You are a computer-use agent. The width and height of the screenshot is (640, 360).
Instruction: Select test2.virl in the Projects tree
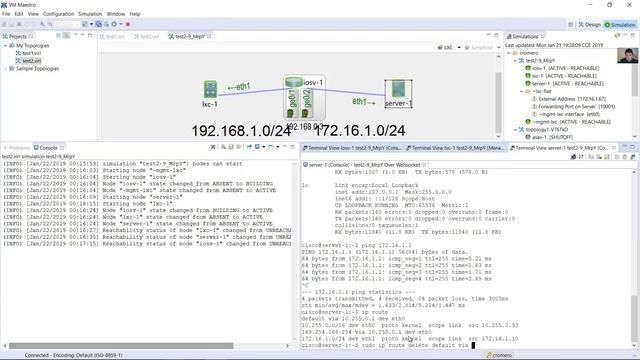[28, 60]
